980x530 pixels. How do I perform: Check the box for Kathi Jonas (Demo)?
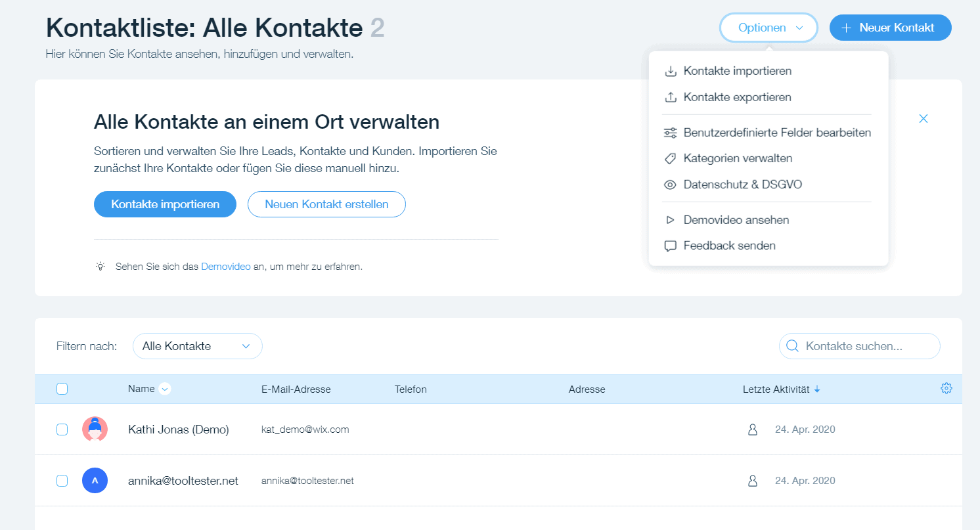pos(62,430)
